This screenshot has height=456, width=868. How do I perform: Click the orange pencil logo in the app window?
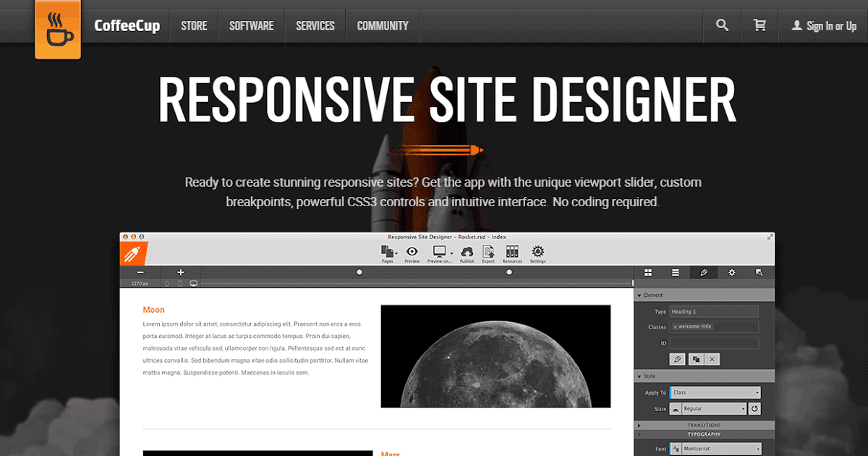click(x=133, y=254)
